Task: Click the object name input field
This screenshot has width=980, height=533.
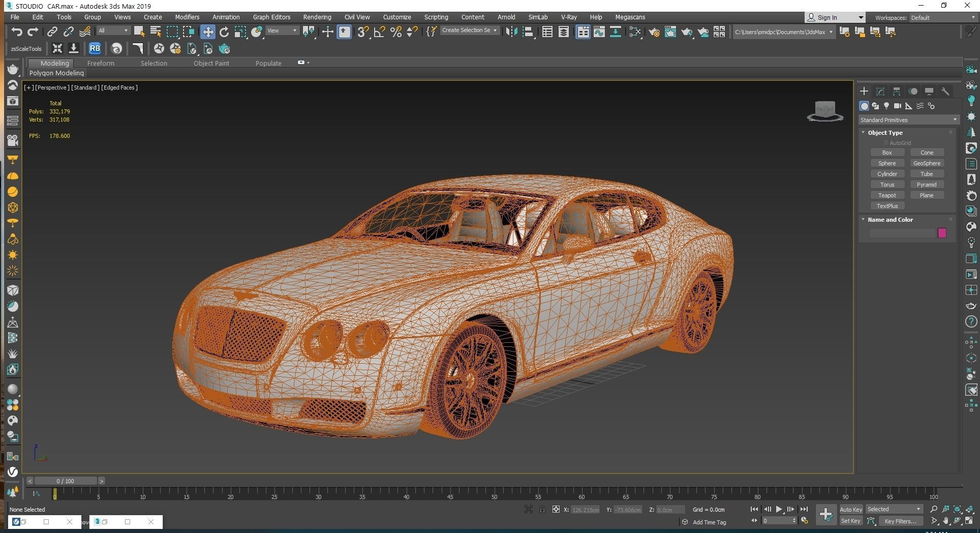Action: (x=902, y=233)
